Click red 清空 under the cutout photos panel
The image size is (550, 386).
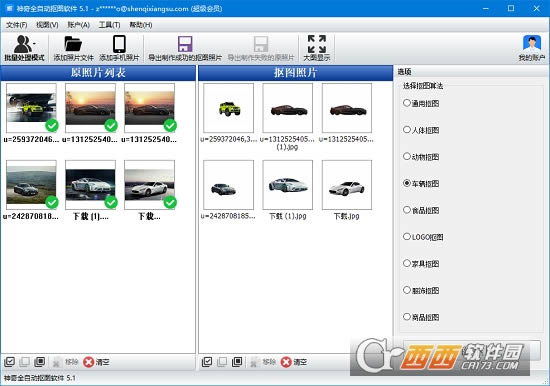[x=294, y=362]
